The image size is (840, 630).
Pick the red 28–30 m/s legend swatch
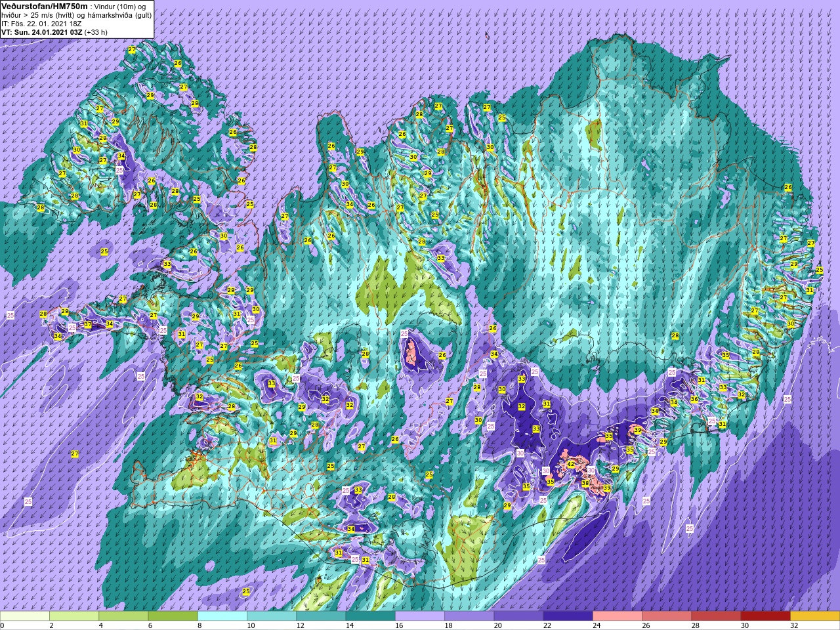point(717,616)
